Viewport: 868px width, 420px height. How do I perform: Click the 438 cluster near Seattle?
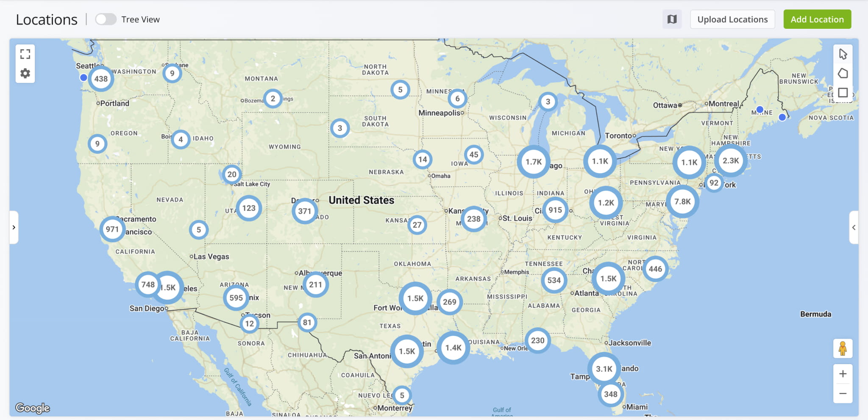click(x=101, y=79)
